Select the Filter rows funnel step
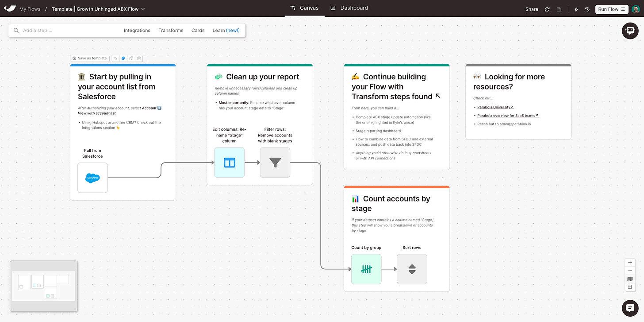This screenshot has height=322, width=644. [x=275, y=163]
